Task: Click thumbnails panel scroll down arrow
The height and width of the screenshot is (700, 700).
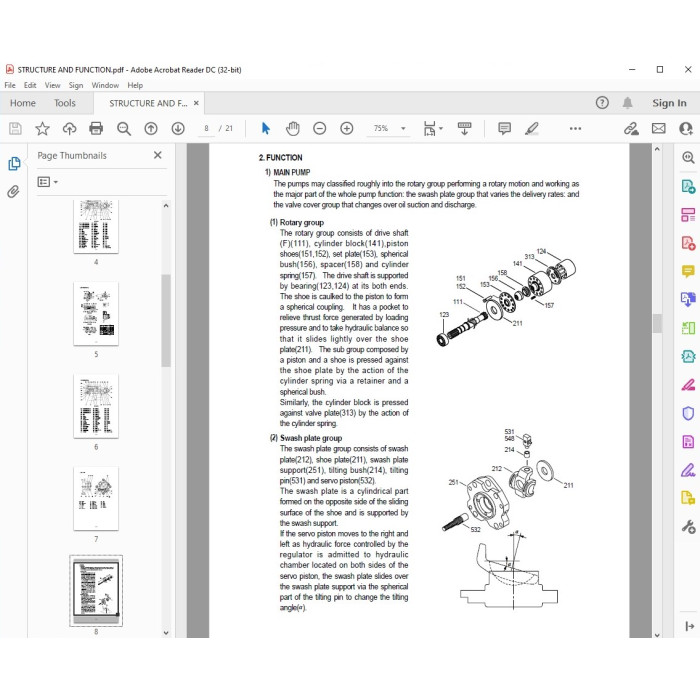Action: (x=166, y=633)
